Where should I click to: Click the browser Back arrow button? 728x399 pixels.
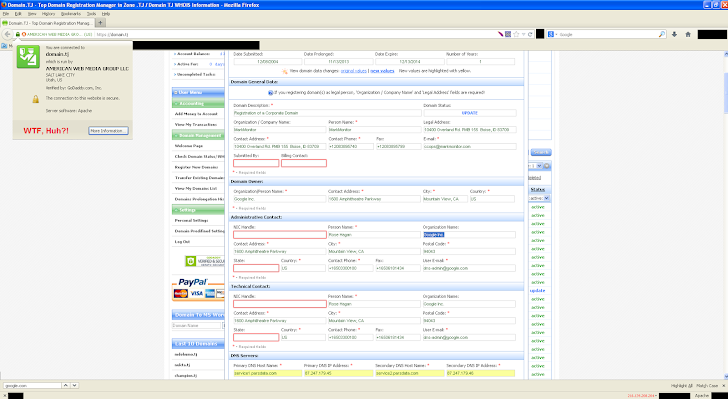coord(7,34)
